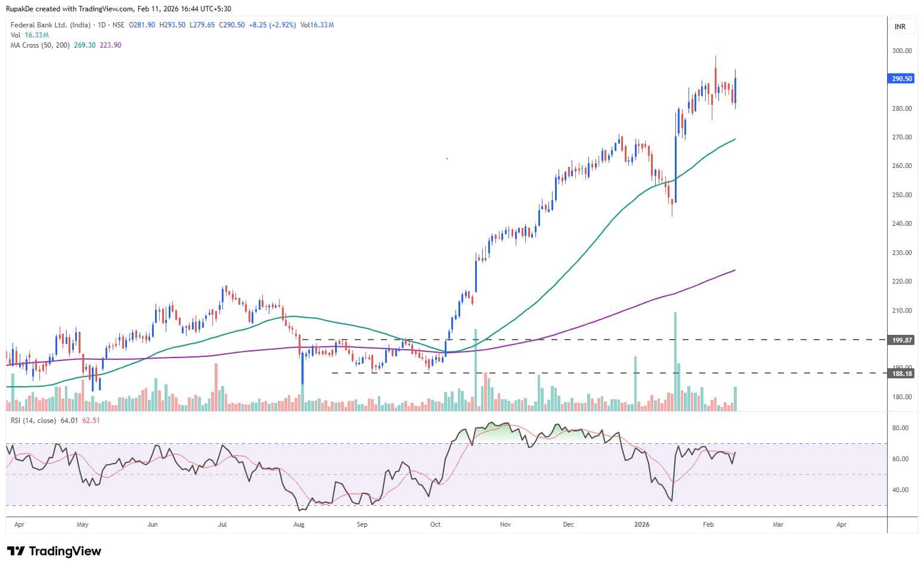The height and width of the screenshot is (569, 924).
Task: Click the NSE exchange label
Action: coord(117,25)
